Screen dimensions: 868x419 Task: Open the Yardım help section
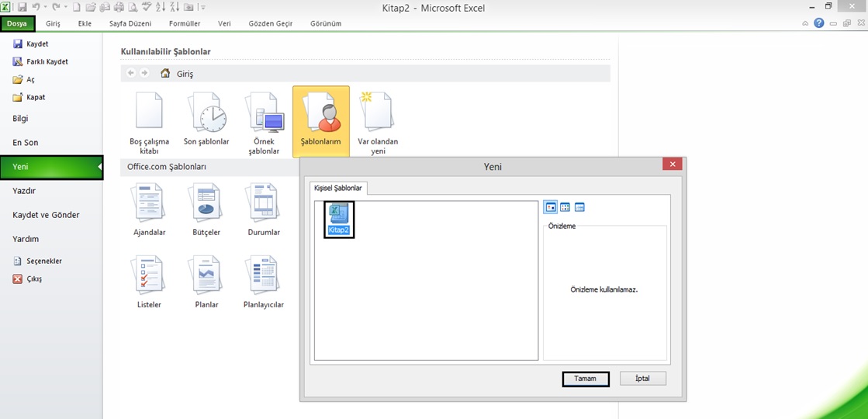[x=26, y=239]
